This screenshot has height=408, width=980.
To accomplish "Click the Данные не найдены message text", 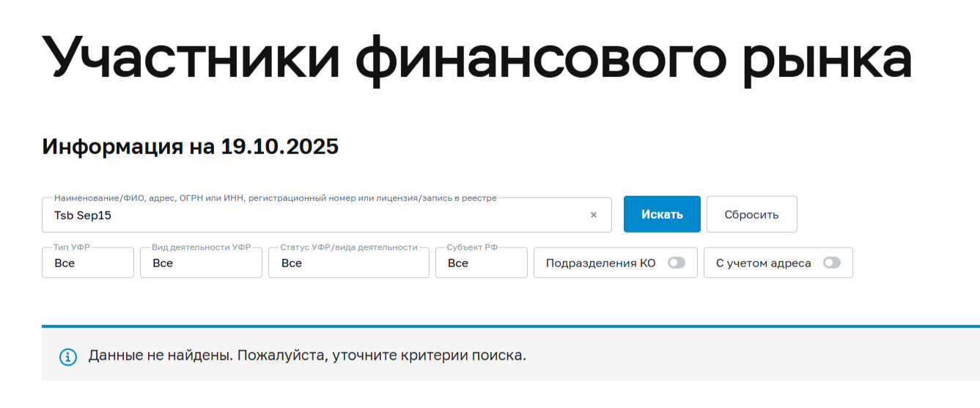I will coord(307,356).
